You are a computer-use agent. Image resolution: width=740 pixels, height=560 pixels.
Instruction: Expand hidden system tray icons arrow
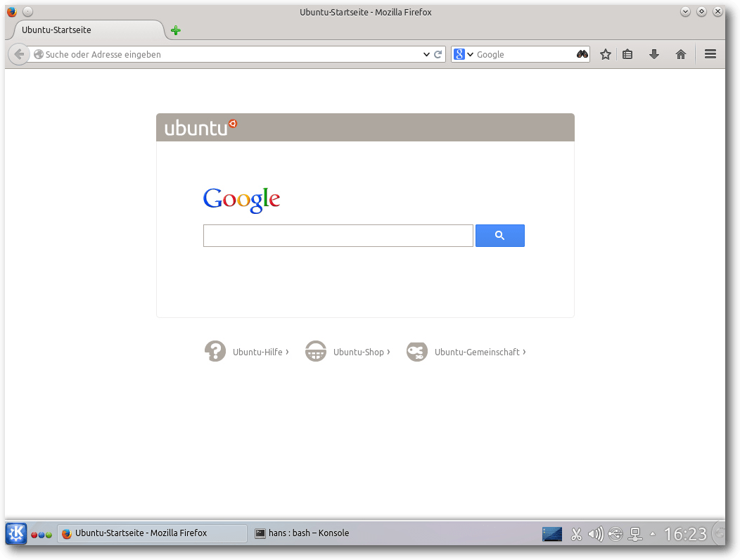[653, 534]
